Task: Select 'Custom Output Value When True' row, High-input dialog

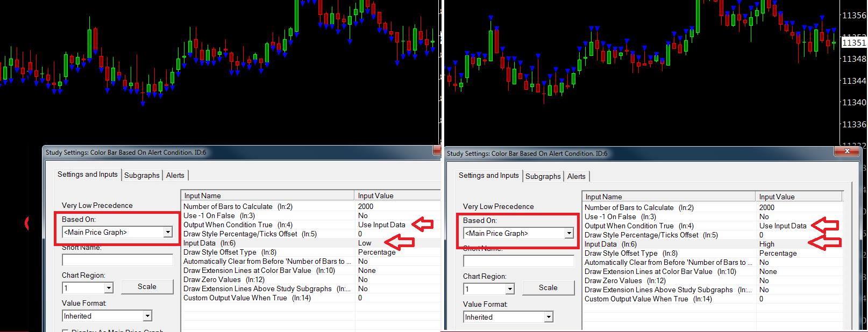Action: click(713, 299)
